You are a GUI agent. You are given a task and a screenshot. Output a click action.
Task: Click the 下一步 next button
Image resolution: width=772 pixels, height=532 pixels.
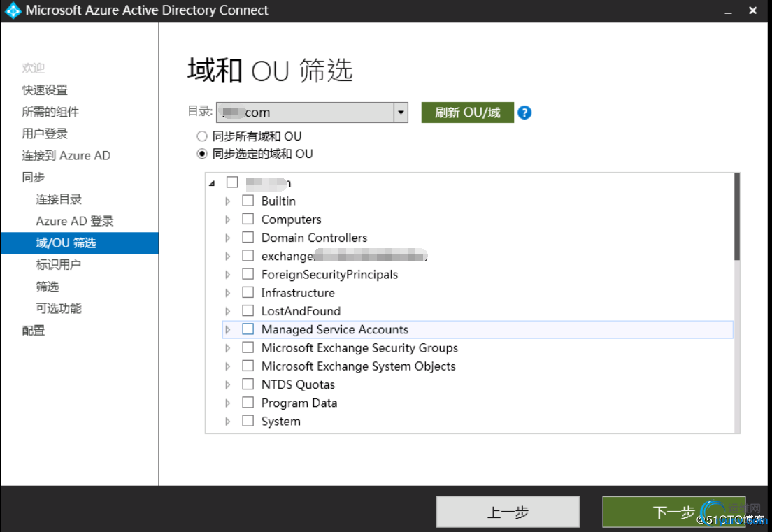click(x=673, y=512)
